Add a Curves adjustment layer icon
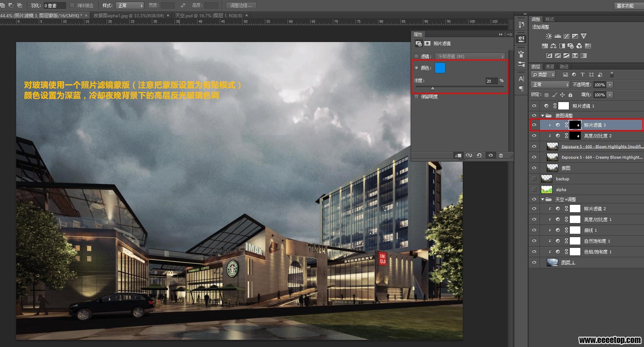 [x=566, y=36]
